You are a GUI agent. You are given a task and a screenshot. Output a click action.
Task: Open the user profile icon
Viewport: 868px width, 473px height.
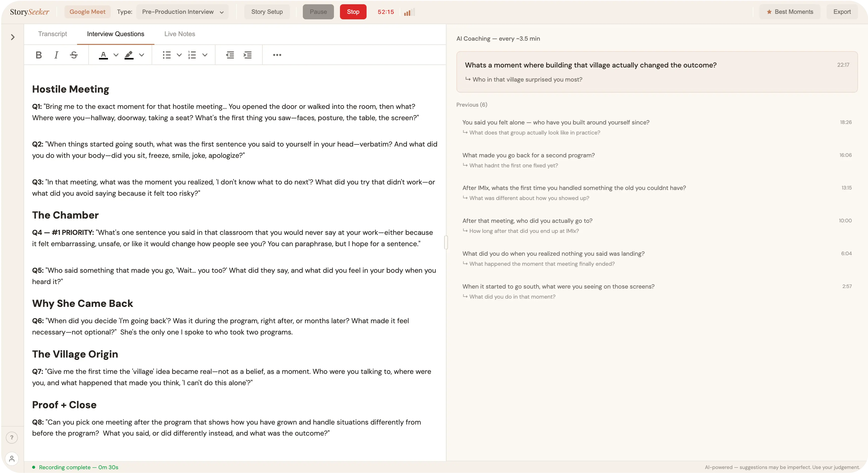click(12, 458)
